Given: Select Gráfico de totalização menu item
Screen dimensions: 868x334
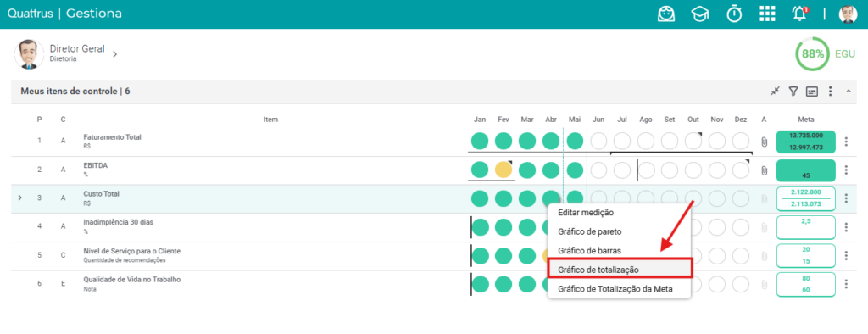Looking at the screenshot, I should click(x=620, y=270).
